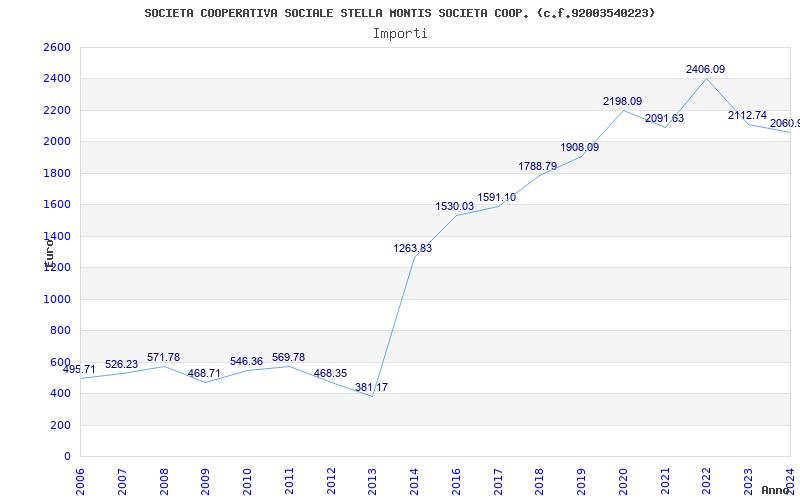The height and width of the screenshot is (500, 800).
Task: Select the data label 526.23
Action: [x=121, y=364]
